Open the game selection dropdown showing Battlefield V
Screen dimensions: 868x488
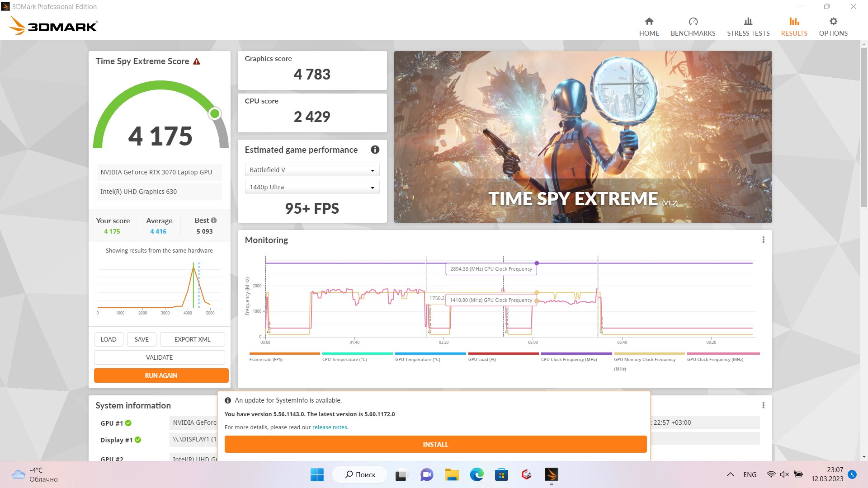(x=312, y=170)
